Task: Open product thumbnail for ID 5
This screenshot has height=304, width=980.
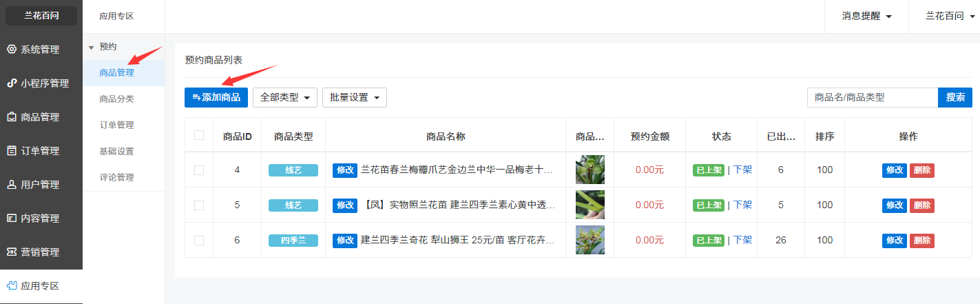Action: click(590, 205)
